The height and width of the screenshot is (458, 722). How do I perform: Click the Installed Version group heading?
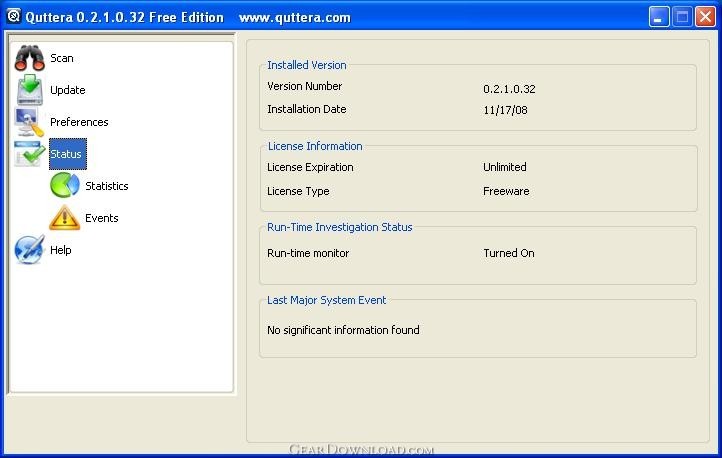point(307,65)
